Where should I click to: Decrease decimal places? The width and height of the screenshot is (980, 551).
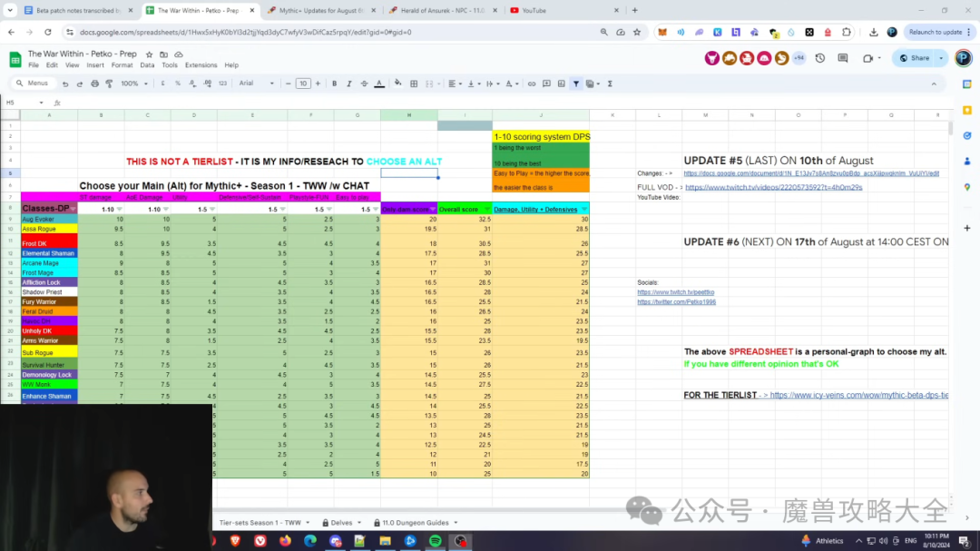(x=192, y=84)
